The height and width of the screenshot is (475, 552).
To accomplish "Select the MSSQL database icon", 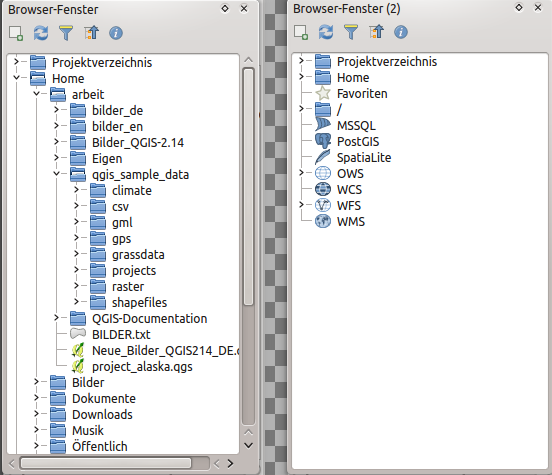I will point(323,125).
